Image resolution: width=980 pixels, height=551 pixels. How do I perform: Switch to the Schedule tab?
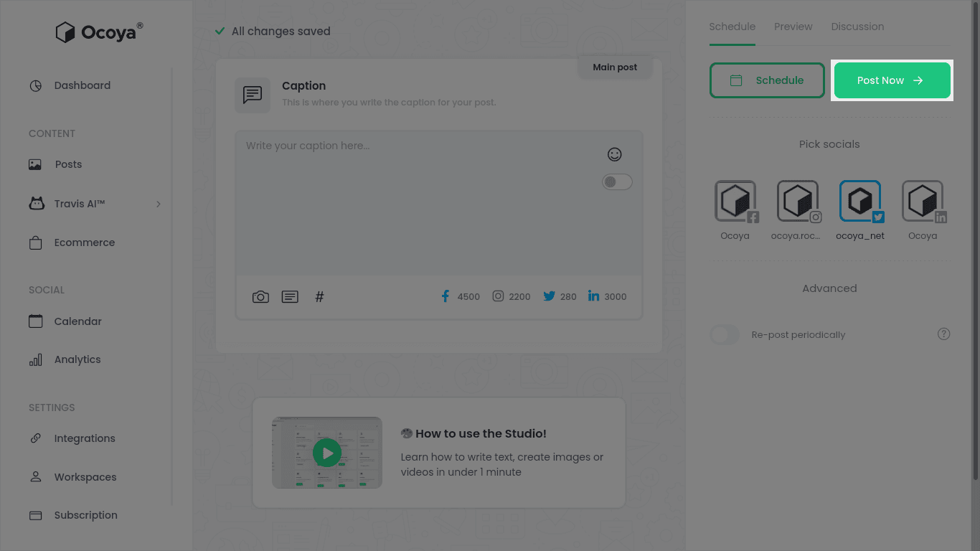(732, 27)
